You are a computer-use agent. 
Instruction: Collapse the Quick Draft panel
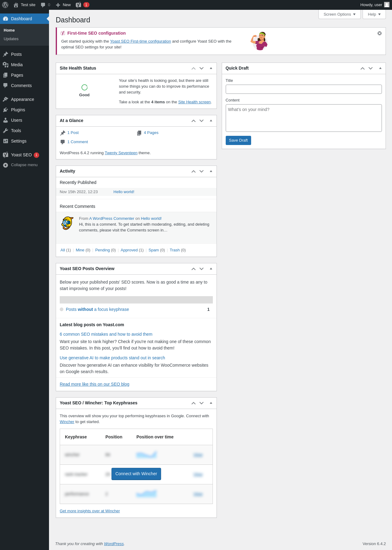pyautogui.click(x=380, y=68)
